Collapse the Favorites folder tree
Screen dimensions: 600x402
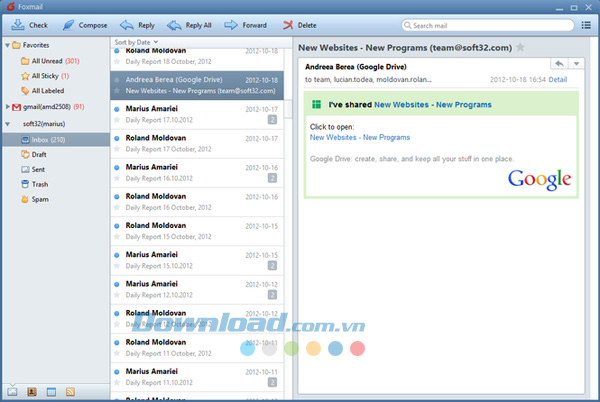pos(7,45)
